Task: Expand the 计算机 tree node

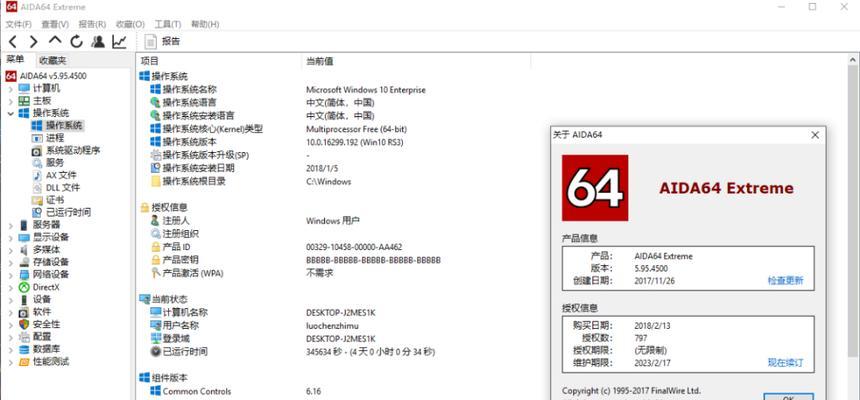Action: (10, 88)
